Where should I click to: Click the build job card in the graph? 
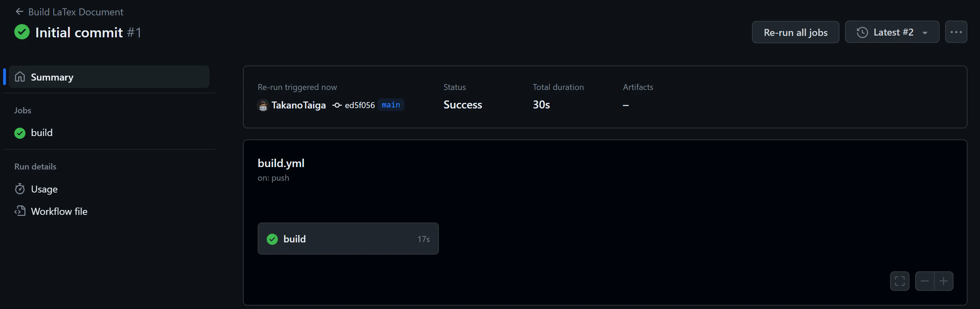pos(348,239)
